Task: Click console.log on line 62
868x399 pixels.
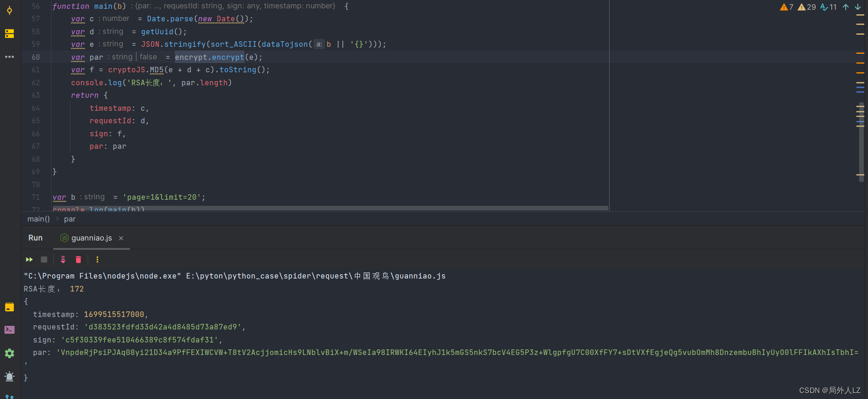Action: [96, 82]
